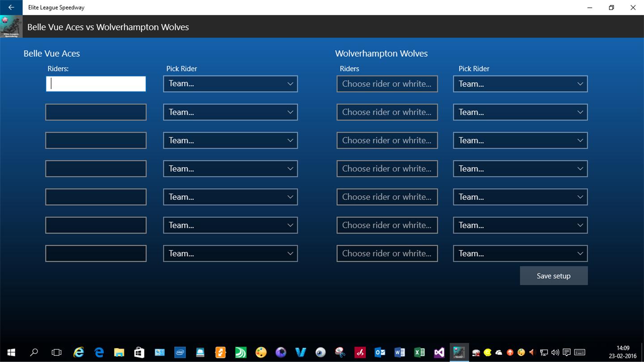Click 'Belle Vue Aces' team section heading

pyautogui.click(x=52, y=54)
